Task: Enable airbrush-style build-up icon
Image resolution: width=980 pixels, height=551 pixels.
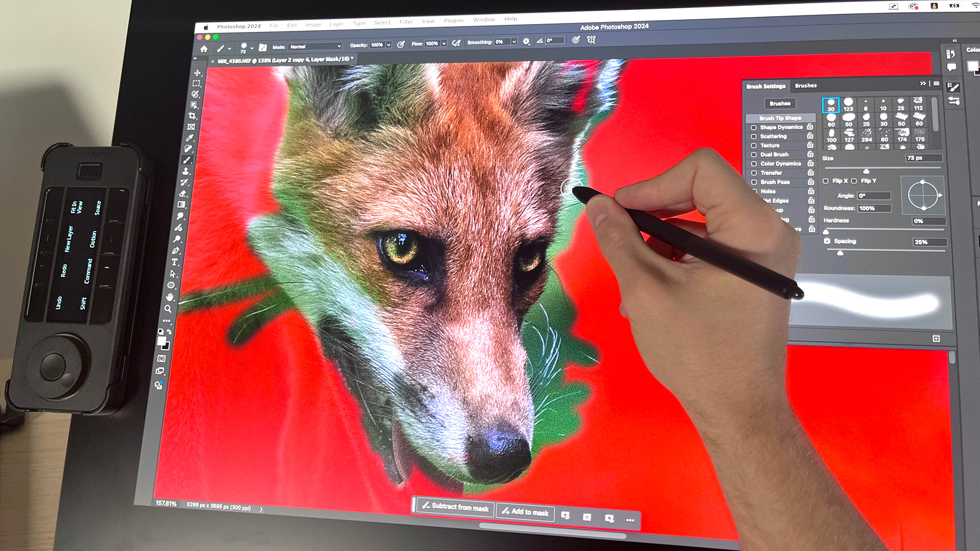Action: point(456,43)
